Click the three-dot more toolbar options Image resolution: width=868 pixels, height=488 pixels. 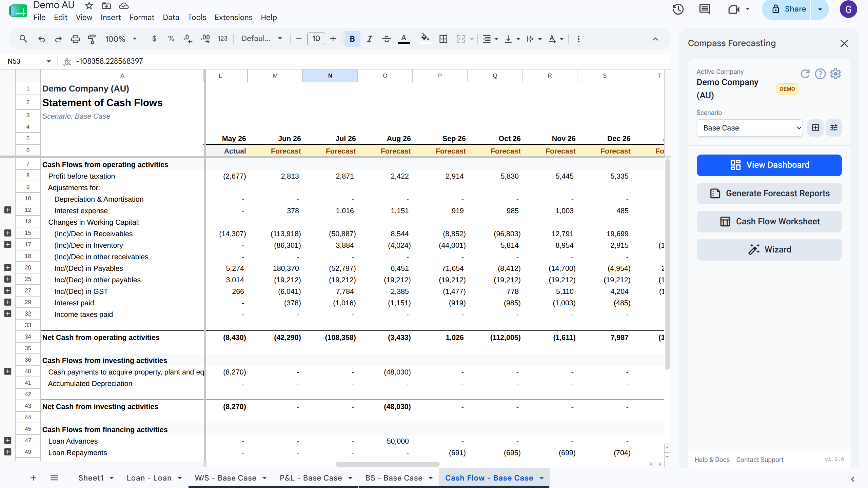(578, 39)
